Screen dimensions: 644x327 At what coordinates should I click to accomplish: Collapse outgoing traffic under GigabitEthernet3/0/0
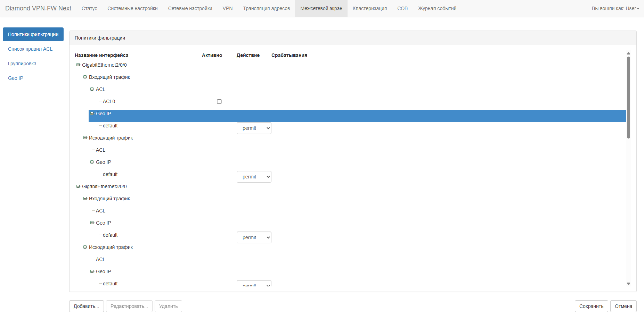pyautogui.click(x=85, y=247)
